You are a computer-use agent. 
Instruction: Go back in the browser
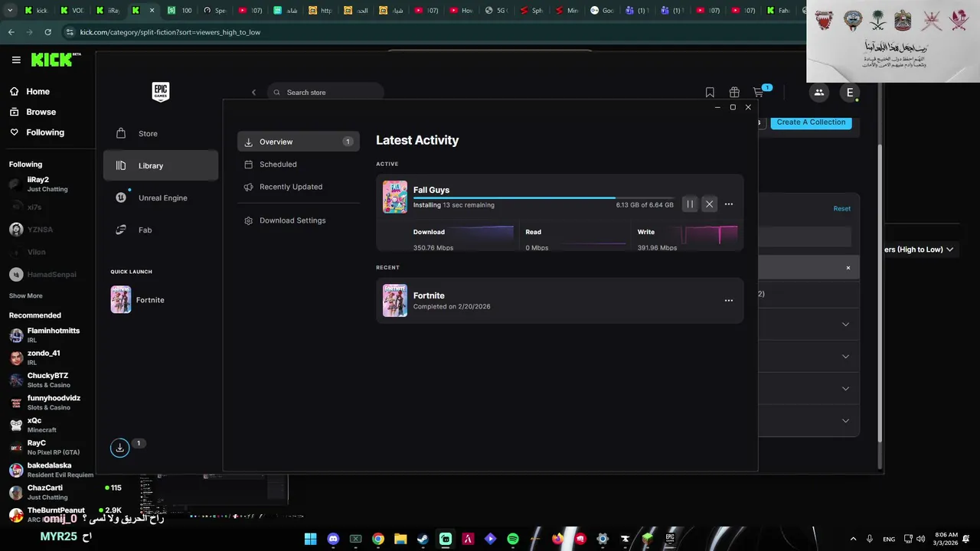[x=11, y=32]
